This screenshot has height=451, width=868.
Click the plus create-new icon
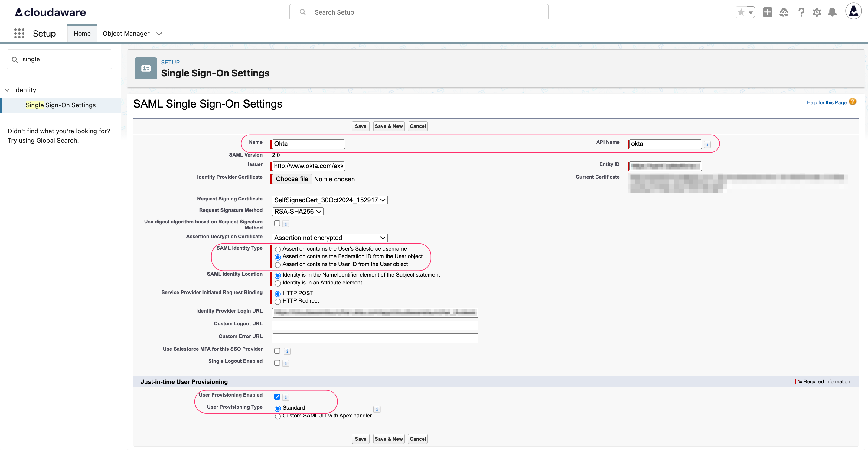[767, 12]
